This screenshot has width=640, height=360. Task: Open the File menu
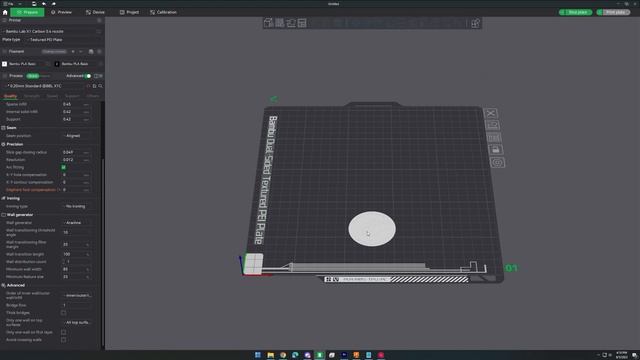tap(9, 4)
